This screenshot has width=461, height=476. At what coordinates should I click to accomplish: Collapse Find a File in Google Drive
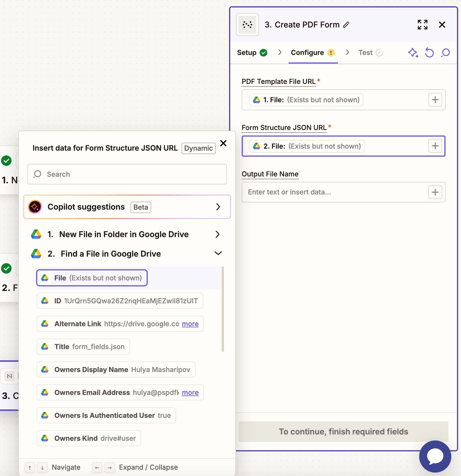click(x=218, y=253)
